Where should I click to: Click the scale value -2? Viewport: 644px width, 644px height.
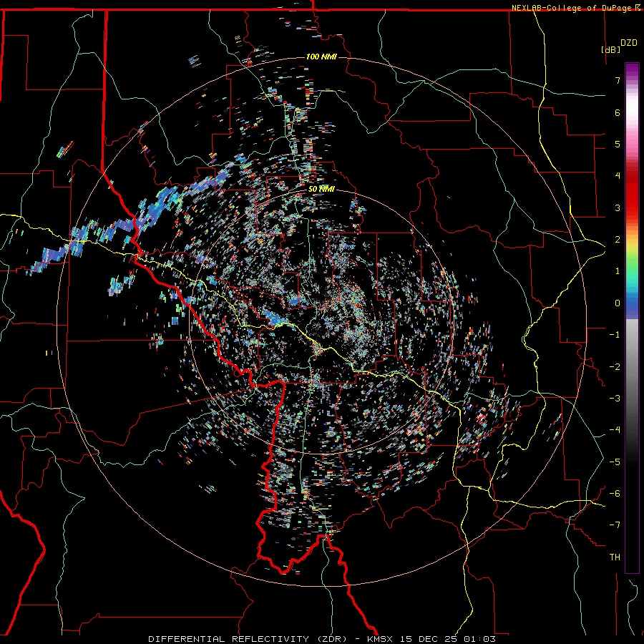(x=615, y=367)
